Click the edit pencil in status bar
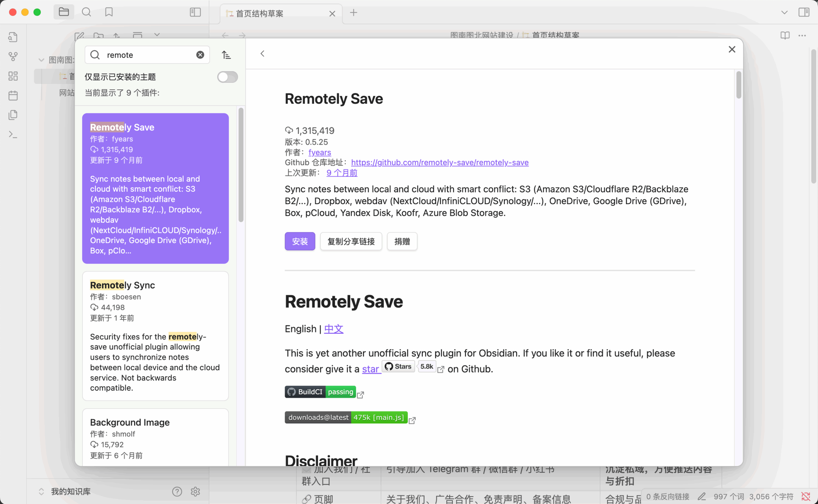The height and width of the screenshot is (504, 818). [x=702, y=496]
